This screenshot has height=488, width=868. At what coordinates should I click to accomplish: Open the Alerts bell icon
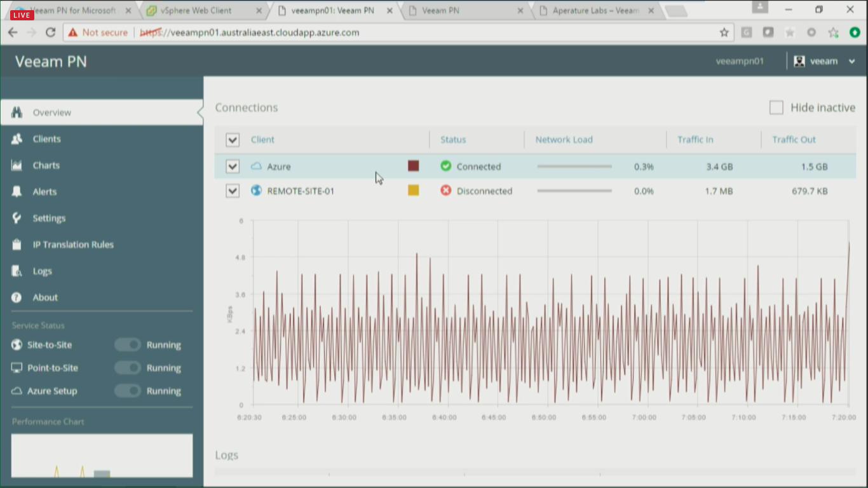point(17,191)
